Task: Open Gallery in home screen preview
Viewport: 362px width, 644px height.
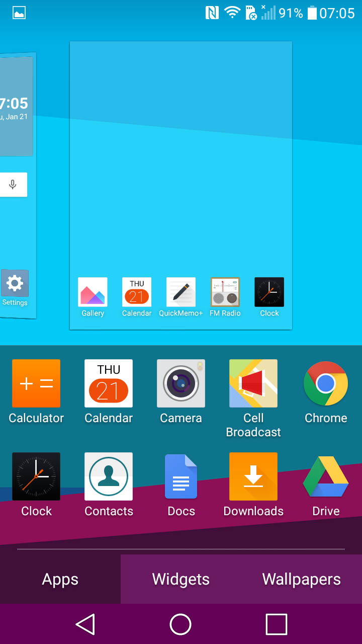Action: (93, 292)
